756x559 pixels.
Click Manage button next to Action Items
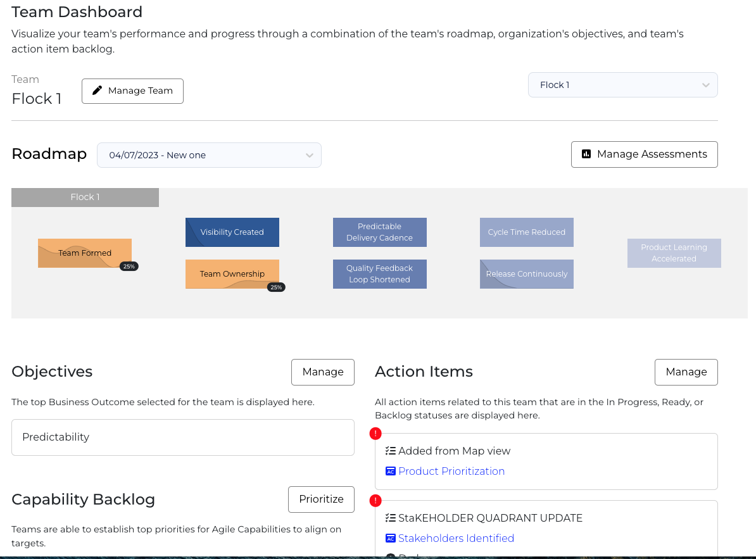tap(686, 372)
